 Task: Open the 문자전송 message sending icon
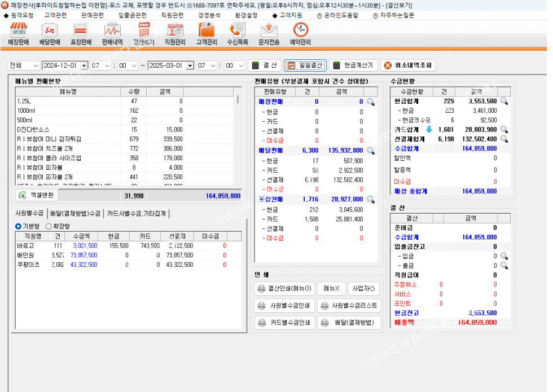coord(269,34)
